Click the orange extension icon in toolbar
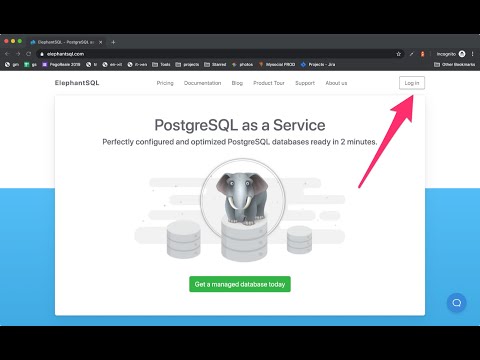The height and width of the screenshot is (360, 480). [x=422, y=54]
